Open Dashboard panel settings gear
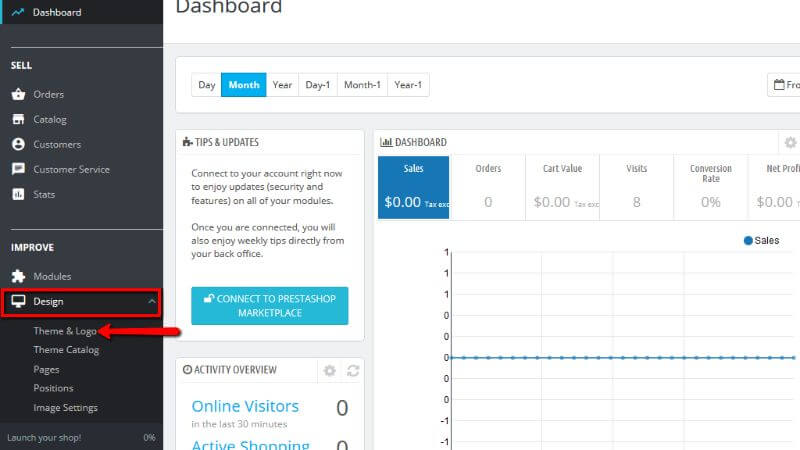The width and height of the screenshot is (800, 450). point(790,142)
